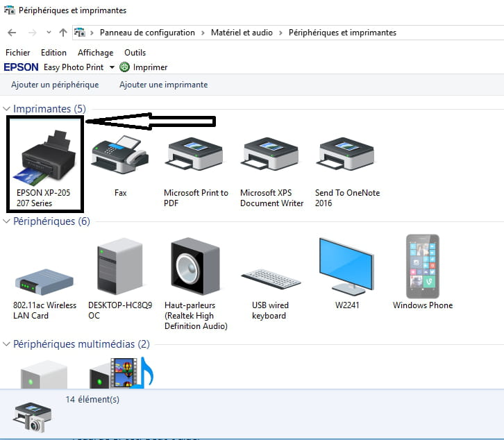504x440 pixels.
Task: Open the Easy Photo Print dropdown arrow
Action: point(112,67)
